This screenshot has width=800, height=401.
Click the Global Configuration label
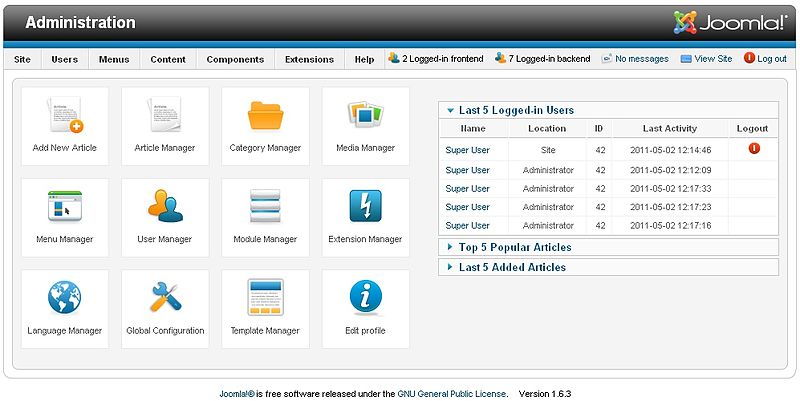165,331
